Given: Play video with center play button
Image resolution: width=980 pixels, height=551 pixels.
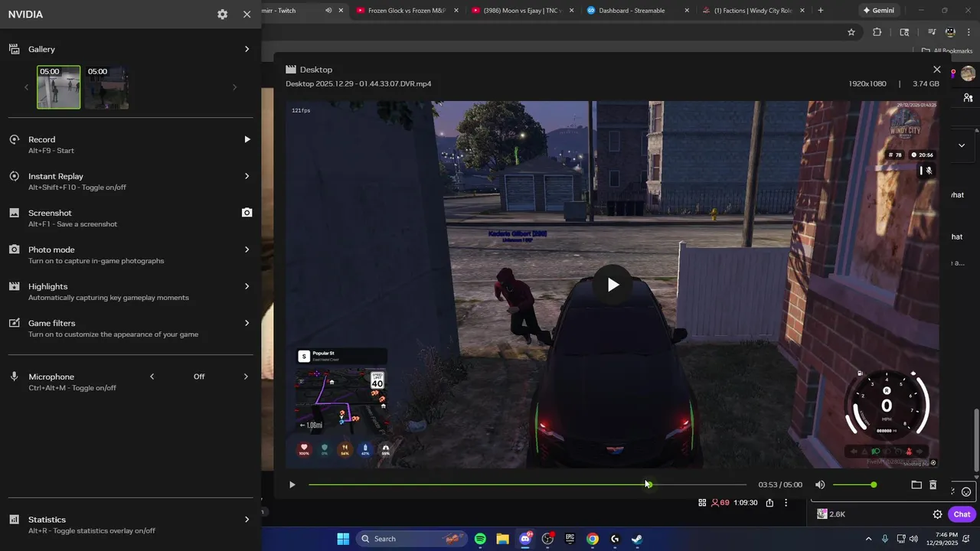Looking at the screenshot, I should click(613, 285).
